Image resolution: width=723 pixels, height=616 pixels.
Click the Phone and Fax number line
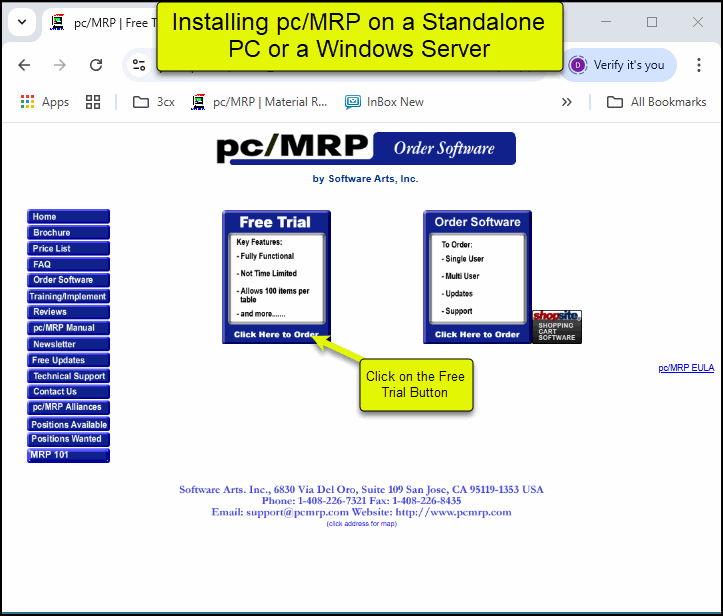tap(362, 501)
